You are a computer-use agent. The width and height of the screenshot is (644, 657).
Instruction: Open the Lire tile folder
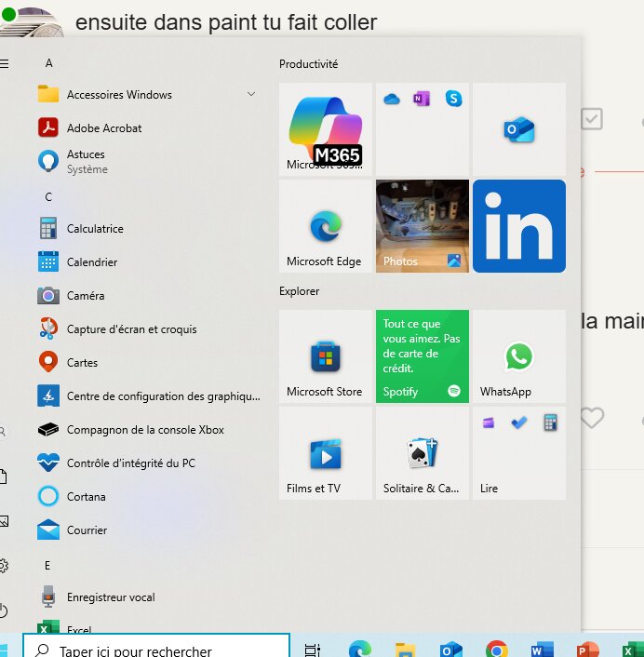tap(519, 453)
